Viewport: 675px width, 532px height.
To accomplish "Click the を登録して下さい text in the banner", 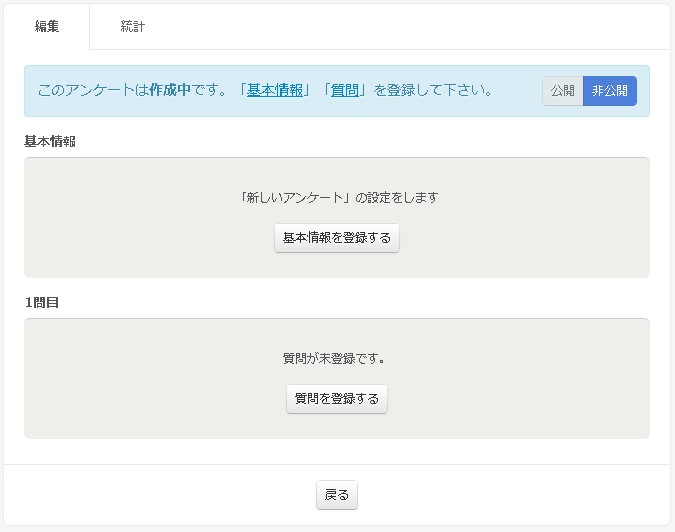I will coord(433,90).
